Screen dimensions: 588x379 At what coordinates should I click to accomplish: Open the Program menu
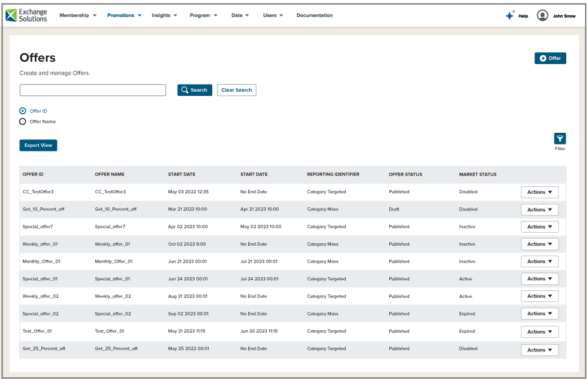pyautogui.click(x=203, y=15)
